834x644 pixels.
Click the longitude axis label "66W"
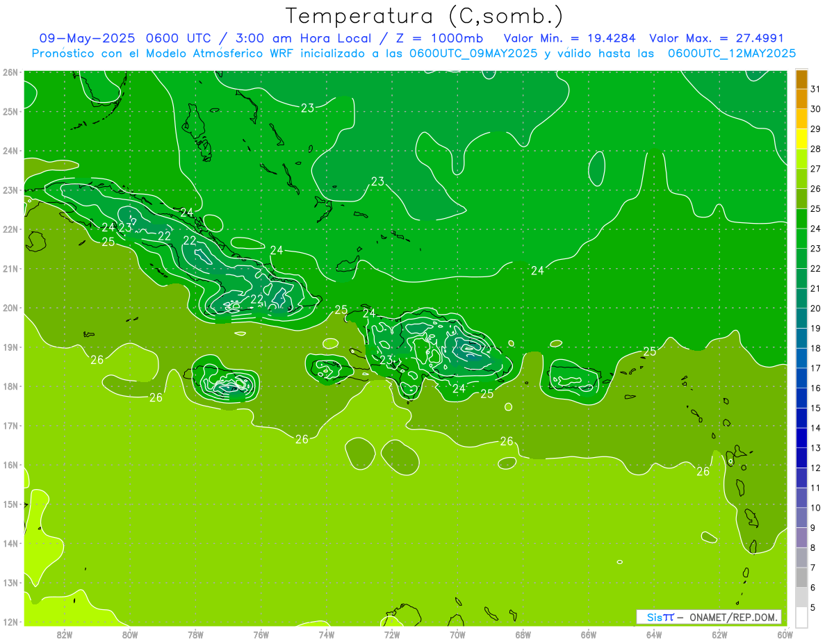coord(588,634)
